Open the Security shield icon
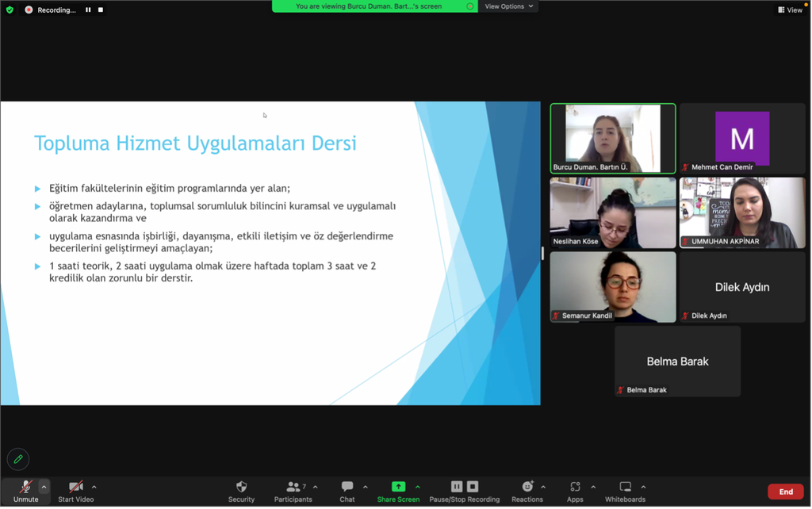This screenshot has height=509, width=812. click(241, 487)
